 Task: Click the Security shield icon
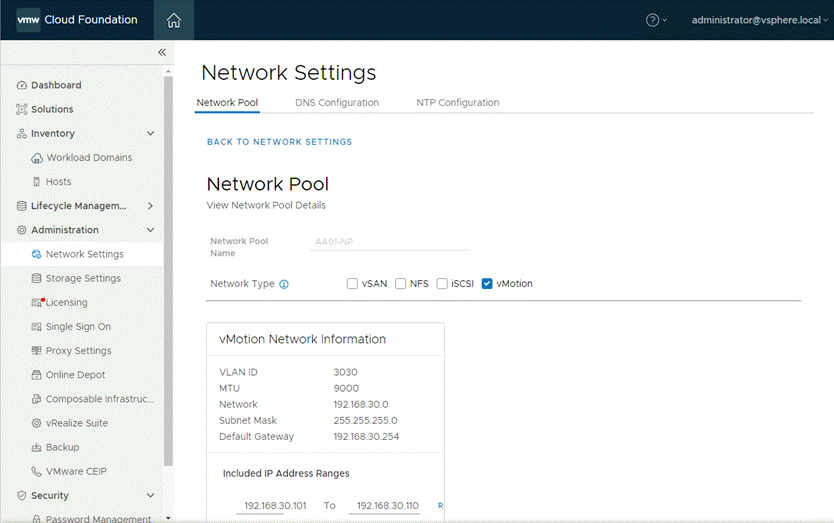pyautogui.click(x=21, y=495)
